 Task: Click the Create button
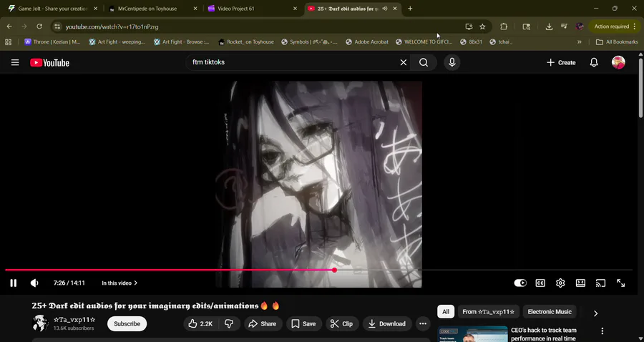tap(561, 62)
